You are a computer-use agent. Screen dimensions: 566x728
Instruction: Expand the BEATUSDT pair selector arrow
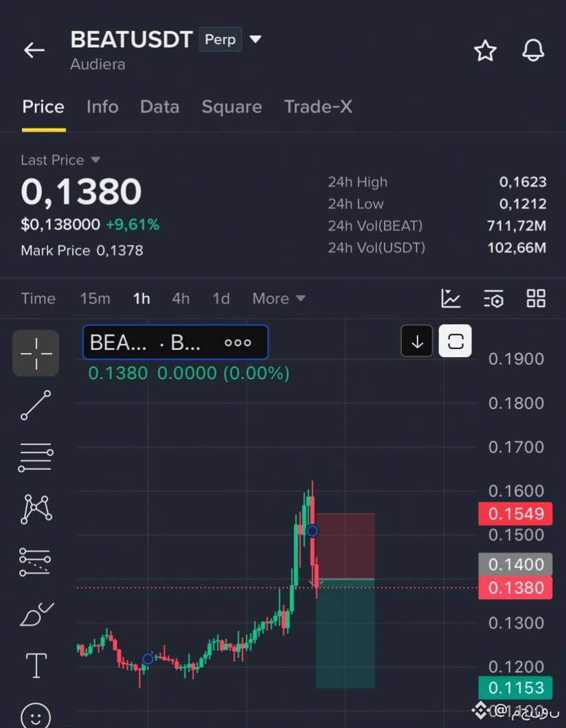click(256, 39)
